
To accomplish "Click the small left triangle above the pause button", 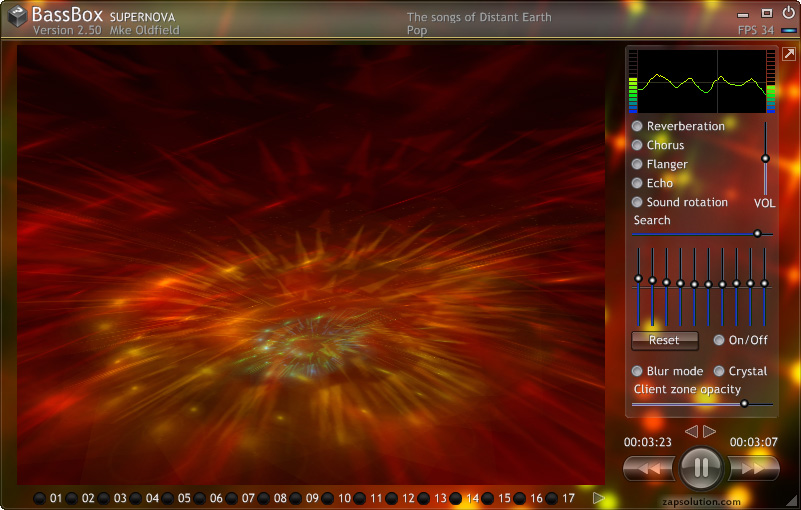I will [692, 431].
